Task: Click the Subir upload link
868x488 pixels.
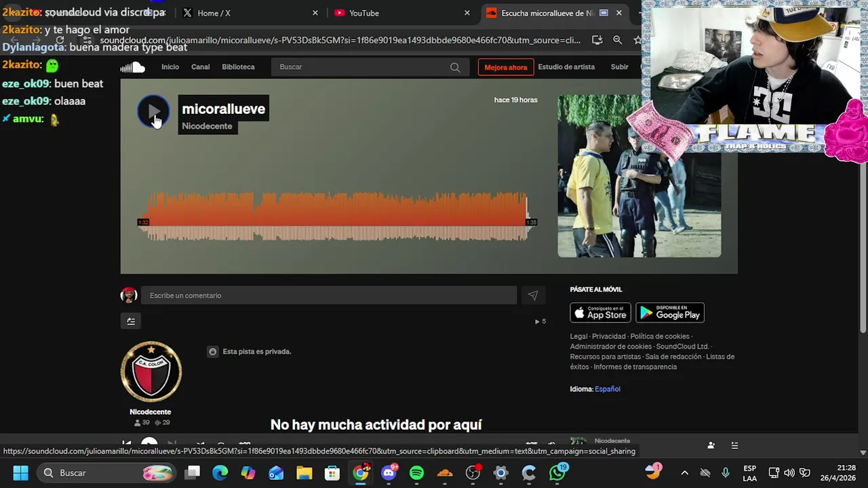Action: point(620,67)
